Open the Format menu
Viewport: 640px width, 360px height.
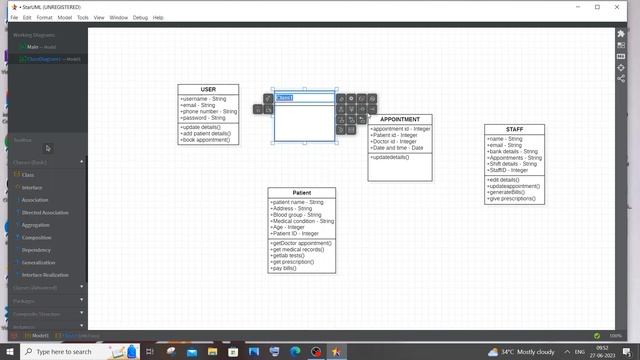point(44,18)
